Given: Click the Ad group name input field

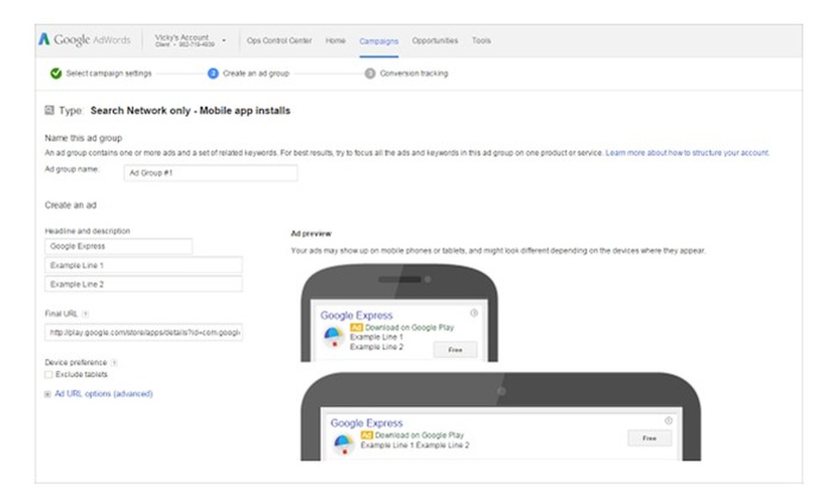Looking at the screenshot, I should (210, 173).
